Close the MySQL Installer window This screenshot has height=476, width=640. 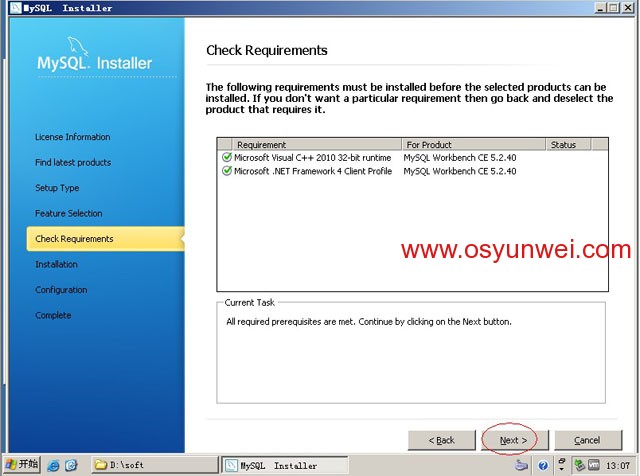pos(628,7)
